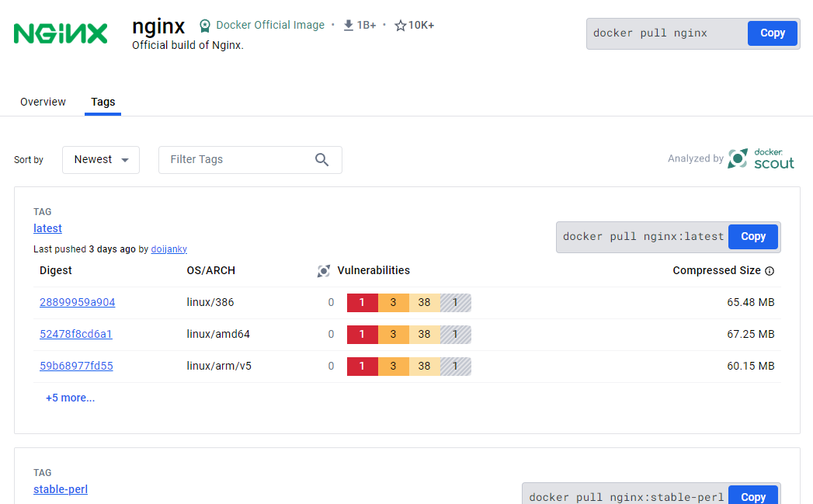Click the Vulnerabilities column header
This screenshot has height=504, width=813.
coord(373,271)
